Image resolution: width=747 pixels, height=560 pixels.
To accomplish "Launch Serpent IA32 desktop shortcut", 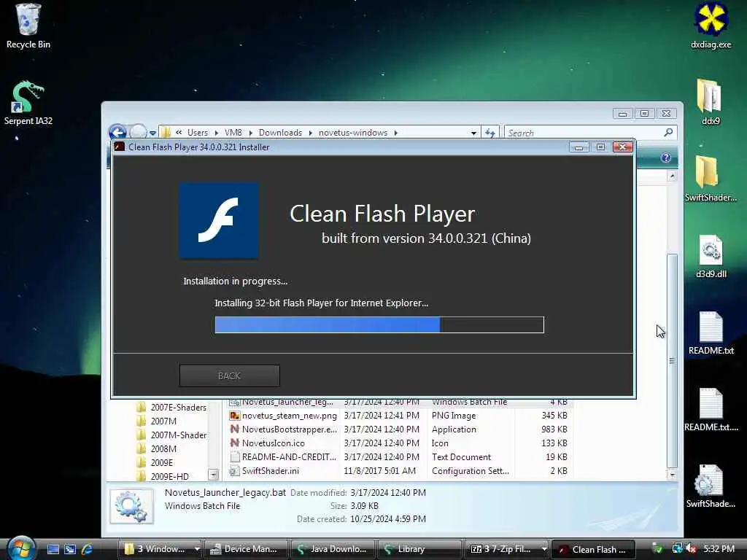I will point(28,102).
